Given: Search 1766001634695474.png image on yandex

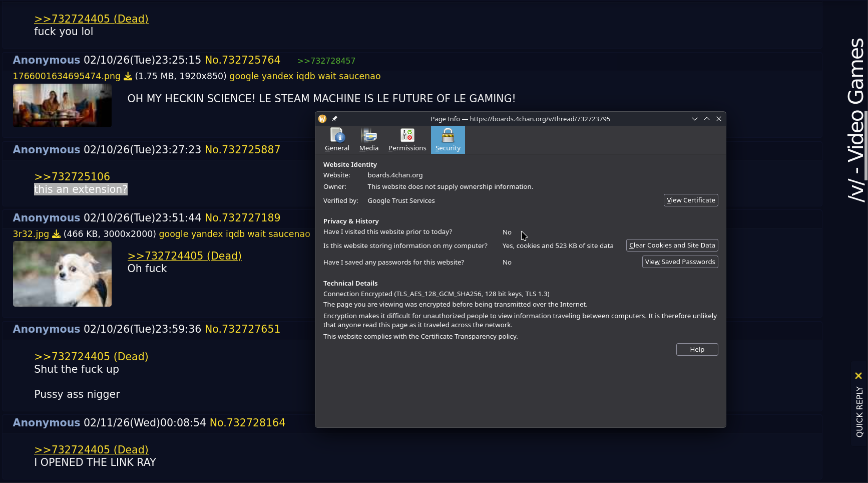Looking at the screenshot, I should [x=277, y=76].
